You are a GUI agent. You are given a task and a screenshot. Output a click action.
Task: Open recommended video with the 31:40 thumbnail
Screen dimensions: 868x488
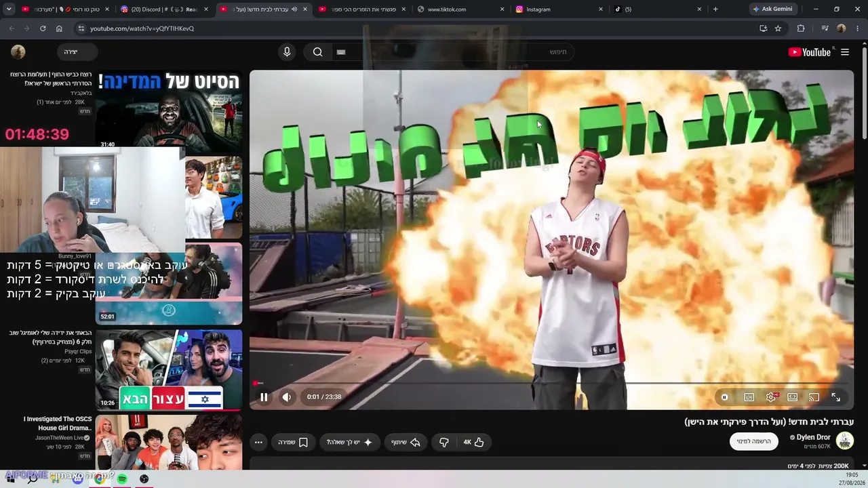pyautogui.click(x=169, y=110)
